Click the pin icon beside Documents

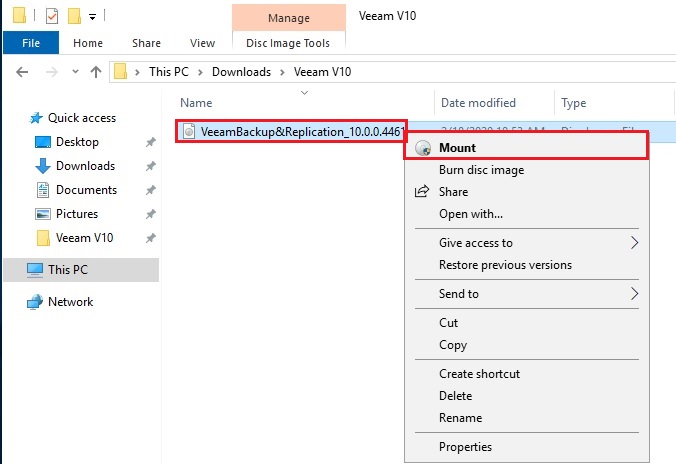[150, 190]
